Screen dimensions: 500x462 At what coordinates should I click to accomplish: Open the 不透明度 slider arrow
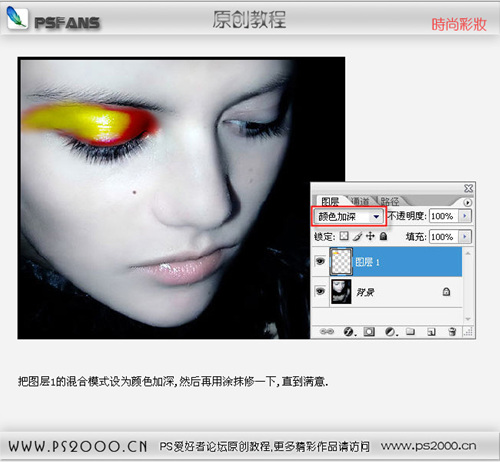click(x=465, y=216)
